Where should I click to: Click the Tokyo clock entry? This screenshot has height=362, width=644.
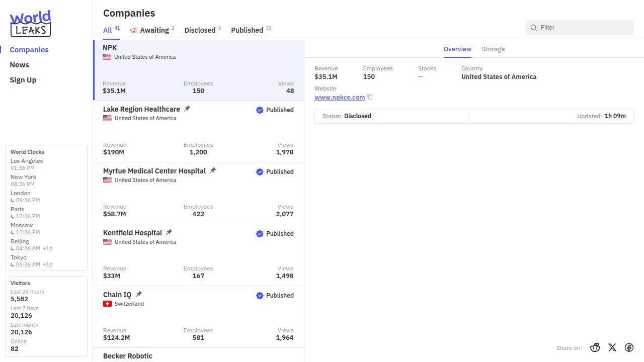click(32, 261)
